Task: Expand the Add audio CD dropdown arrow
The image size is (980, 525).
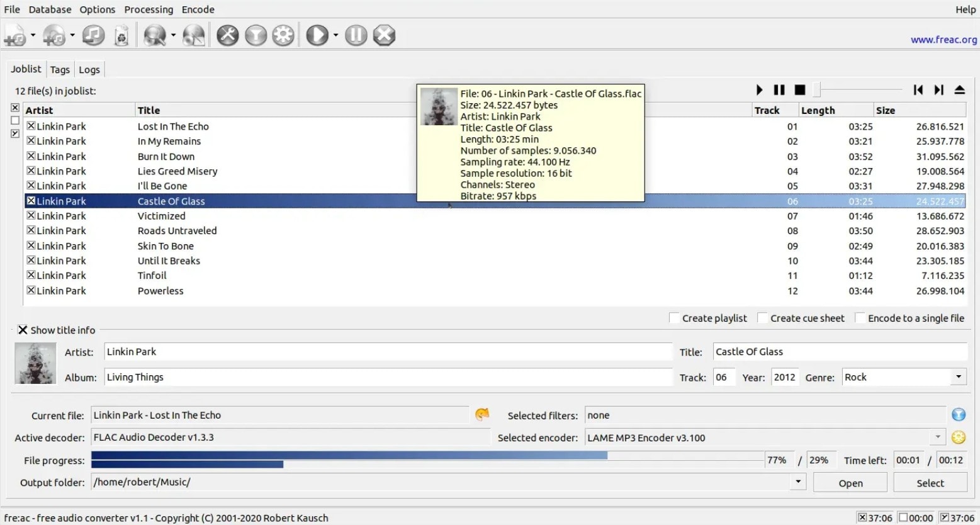Action: pos(72,35)
